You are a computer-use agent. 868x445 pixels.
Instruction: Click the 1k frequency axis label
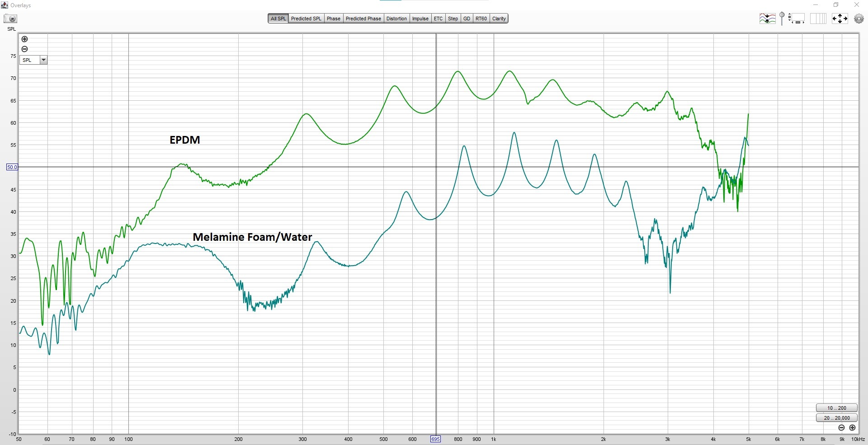point(494,439)
